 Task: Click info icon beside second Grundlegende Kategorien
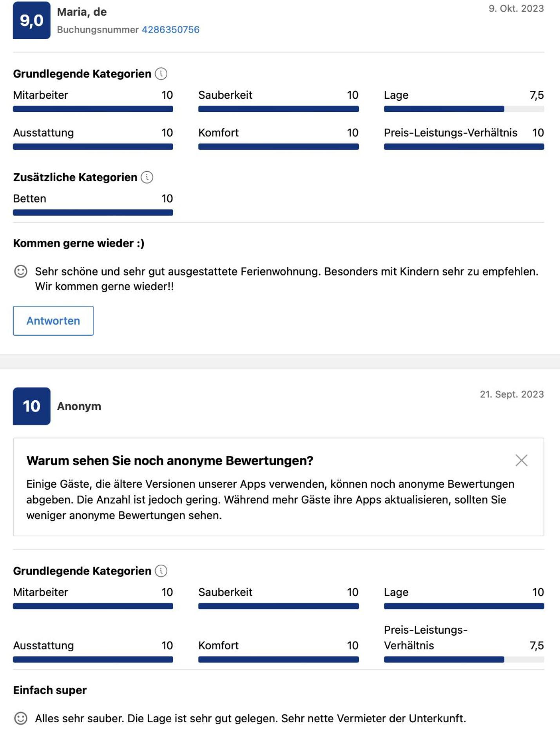(x=161, y=571)
